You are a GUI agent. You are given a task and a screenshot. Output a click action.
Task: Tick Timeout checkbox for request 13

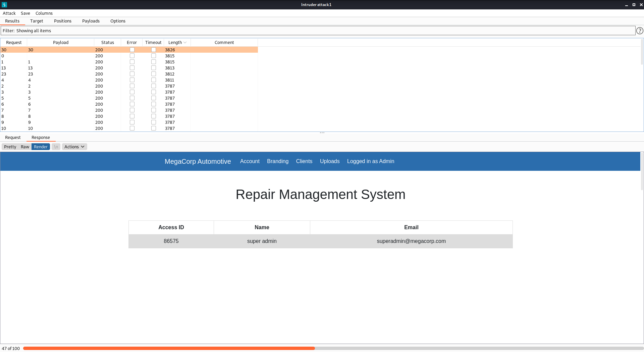coord(154,68)
